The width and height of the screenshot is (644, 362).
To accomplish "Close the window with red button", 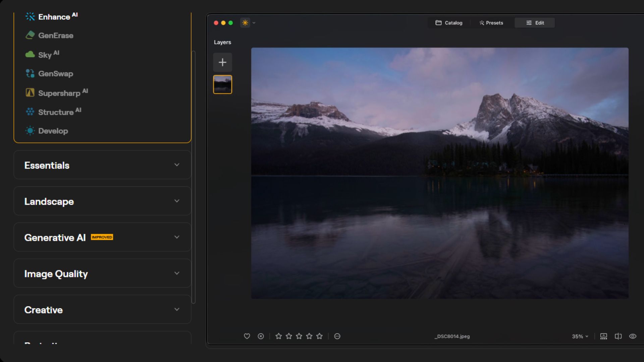I will (216, 23).
